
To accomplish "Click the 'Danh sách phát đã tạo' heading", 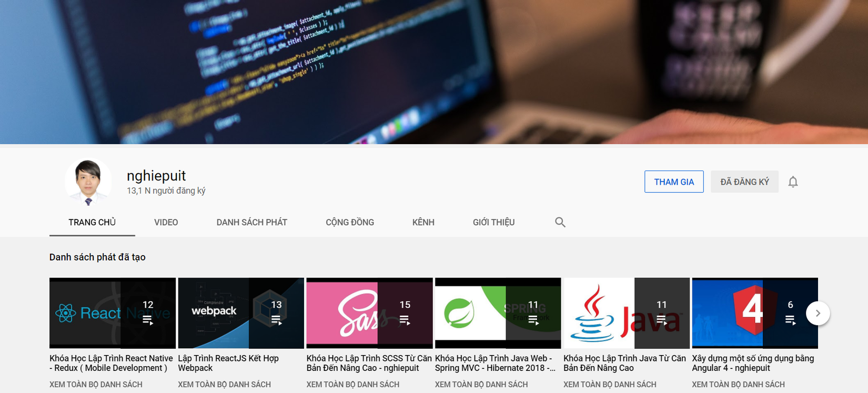I will point(97,257).
